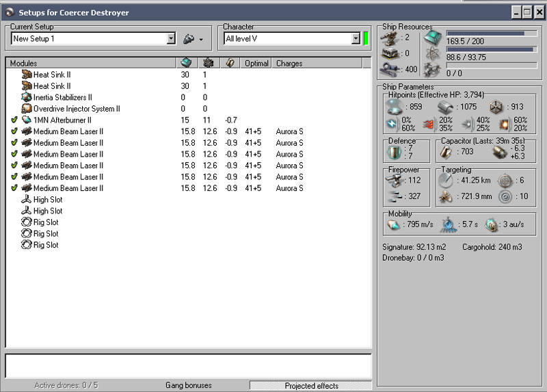
Task: Click the max locked targets icon
Action: point(505,181)
